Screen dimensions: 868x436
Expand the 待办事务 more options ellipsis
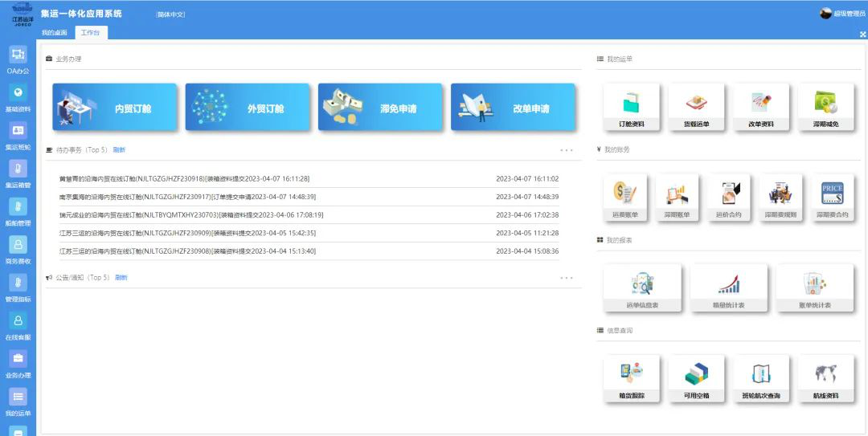[x=567, y=150]
